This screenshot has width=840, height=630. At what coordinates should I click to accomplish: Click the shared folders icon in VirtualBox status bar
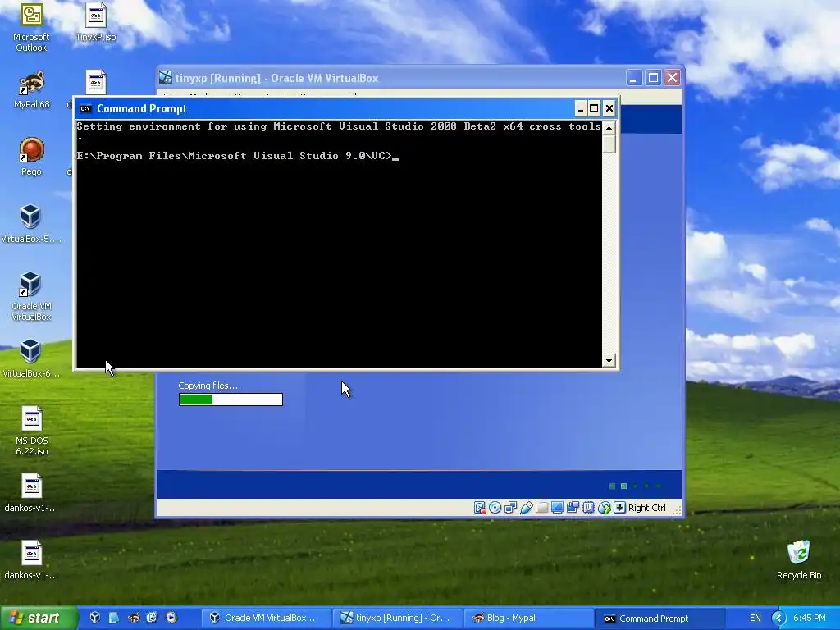click(541, 507)
